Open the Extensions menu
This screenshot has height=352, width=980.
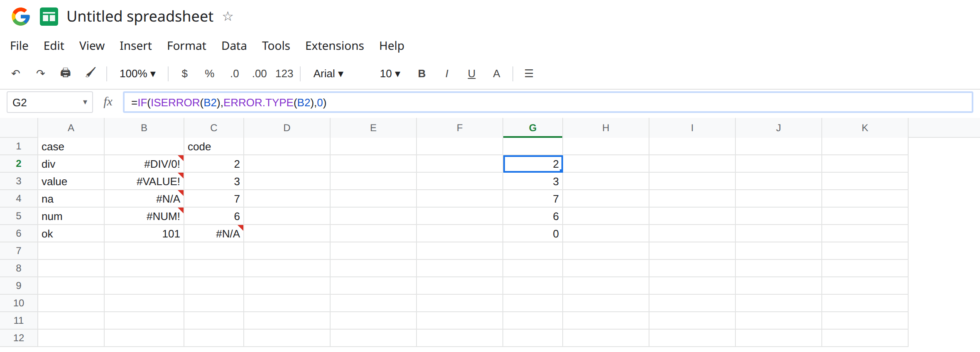click(334, 46)
